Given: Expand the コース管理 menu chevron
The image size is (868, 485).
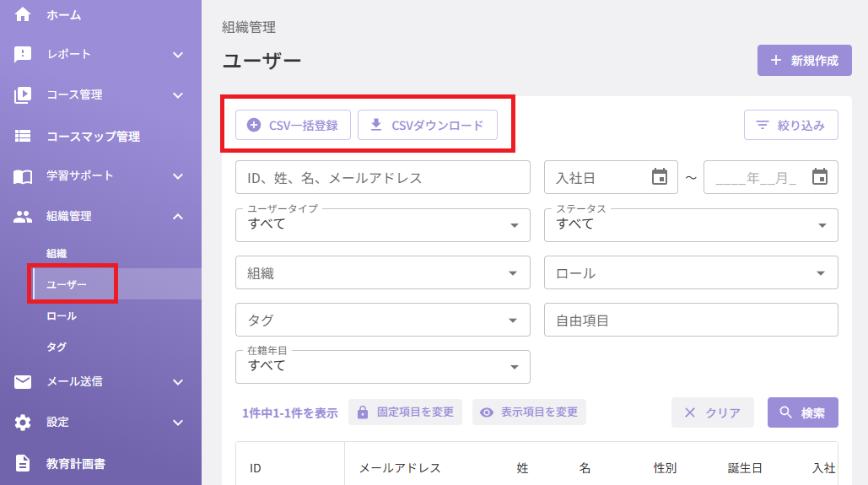Looking at the screenshot, I should point(178,95).
